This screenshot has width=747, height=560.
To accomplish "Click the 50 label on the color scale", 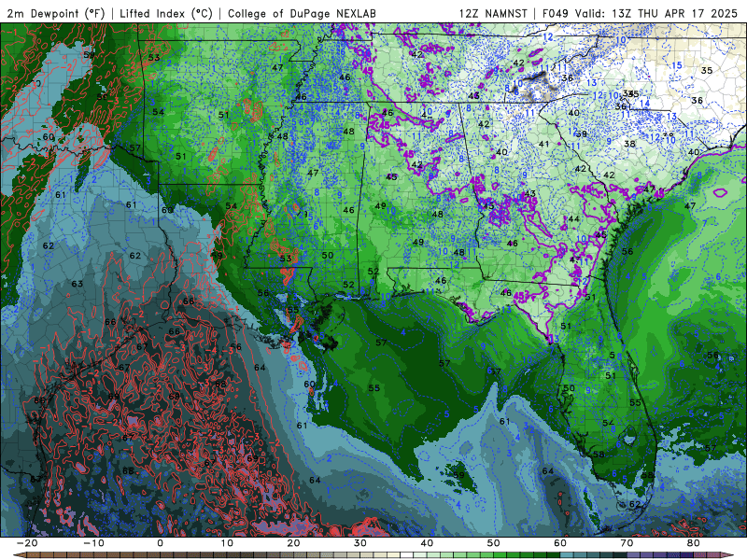I will (x=494, y=543).
